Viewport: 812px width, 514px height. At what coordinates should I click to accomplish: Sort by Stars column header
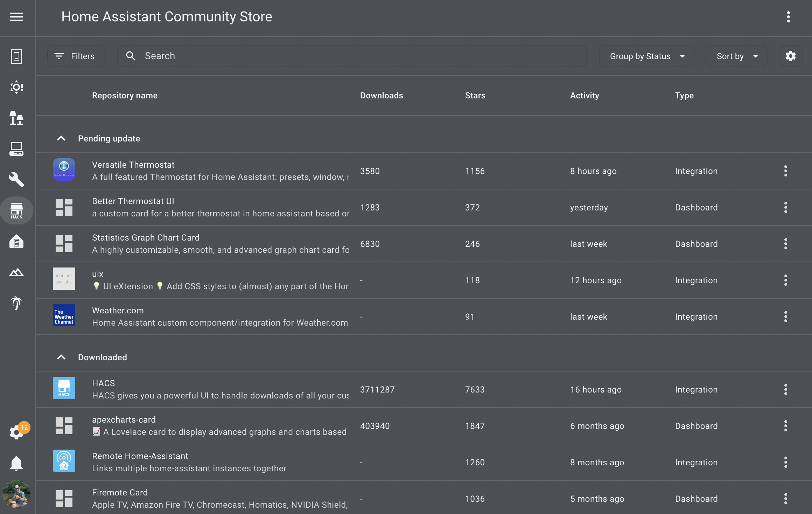(x=475, y=95)
